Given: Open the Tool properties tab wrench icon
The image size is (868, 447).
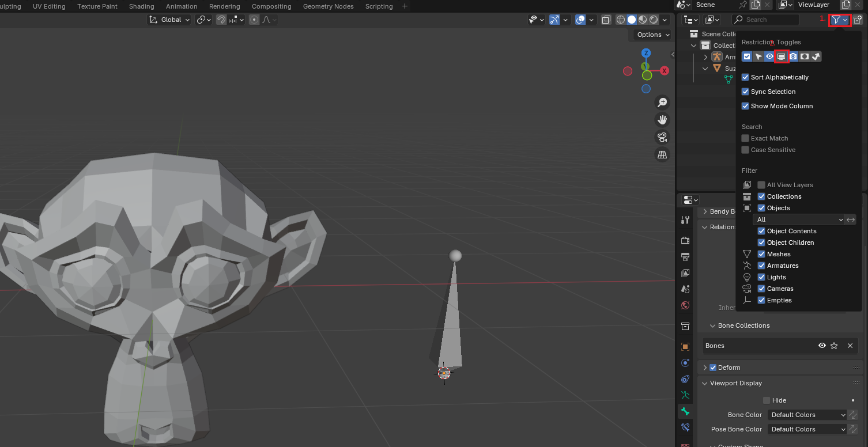Looking at the screenshot, I should click(x=685, y=220).
